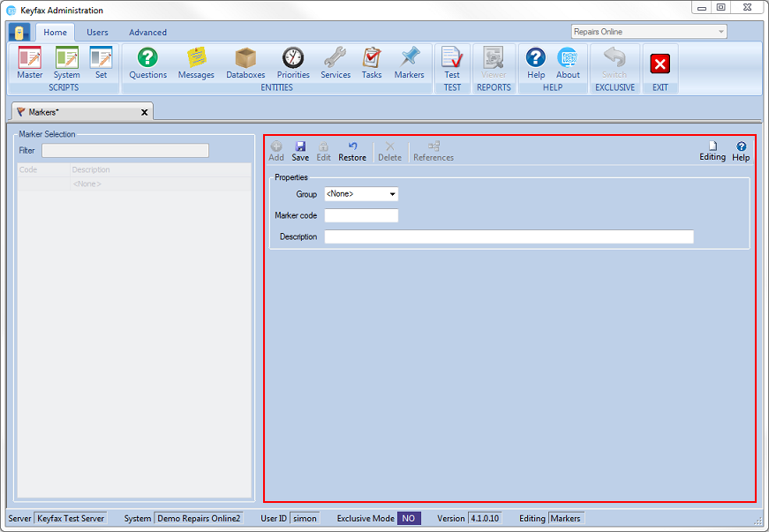Open the About icon

pos(568,63)
